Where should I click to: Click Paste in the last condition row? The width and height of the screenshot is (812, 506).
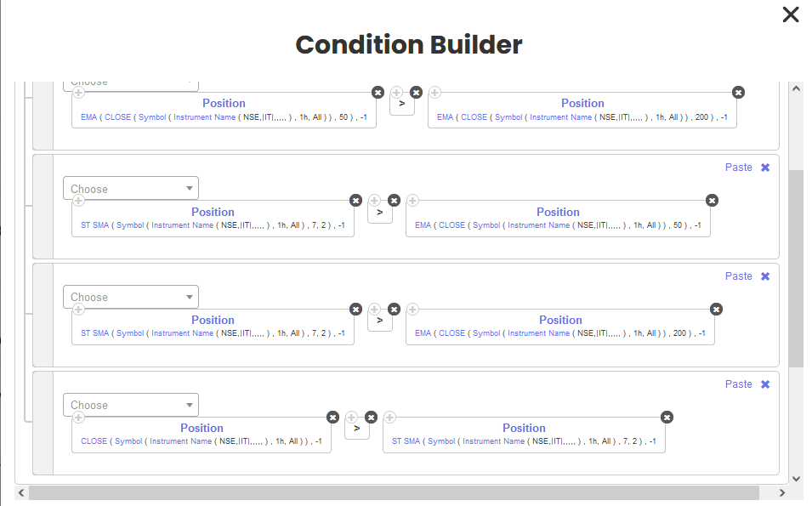pyautogui.click(x=738, y=384)
